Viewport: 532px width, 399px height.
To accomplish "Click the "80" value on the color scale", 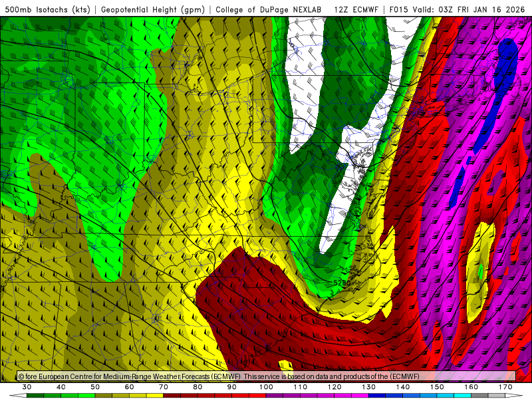I will (198, 387).
